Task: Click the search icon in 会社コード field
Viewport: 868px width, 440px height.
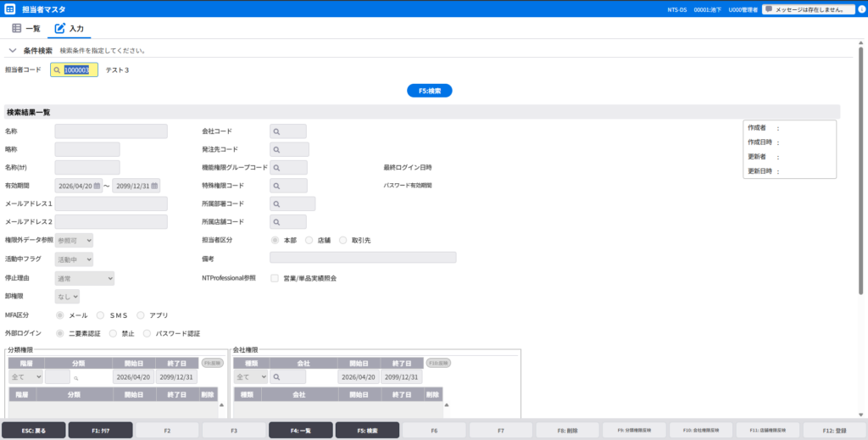Action: tap(276, 131)
